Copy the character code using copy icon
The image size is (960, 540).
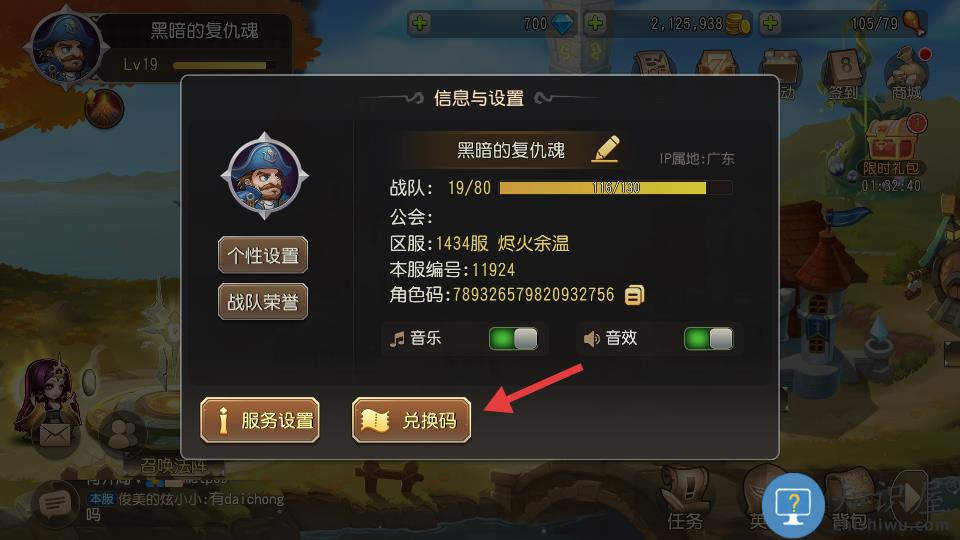634,295
